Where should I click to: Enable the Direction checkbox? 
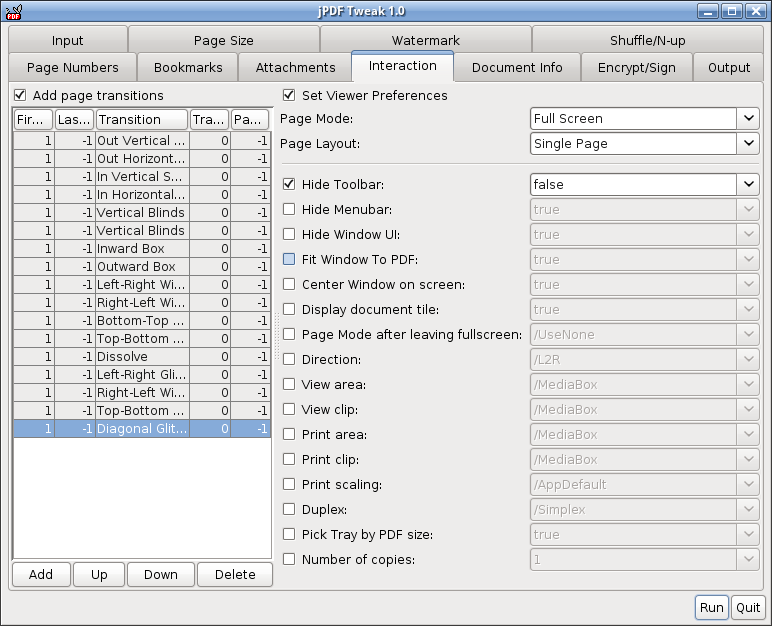coord(289,359)
